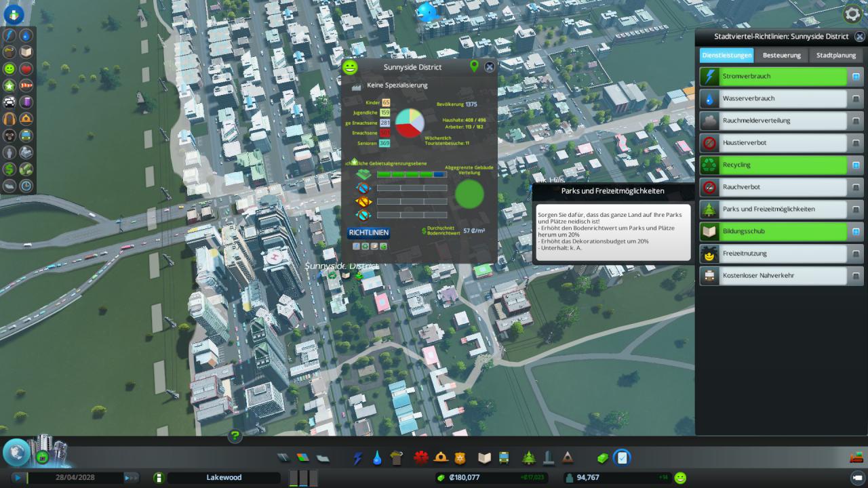Screen dimensions: 868x488
Task: Show the wind windsock info view
Action: [x=26, y=85]
